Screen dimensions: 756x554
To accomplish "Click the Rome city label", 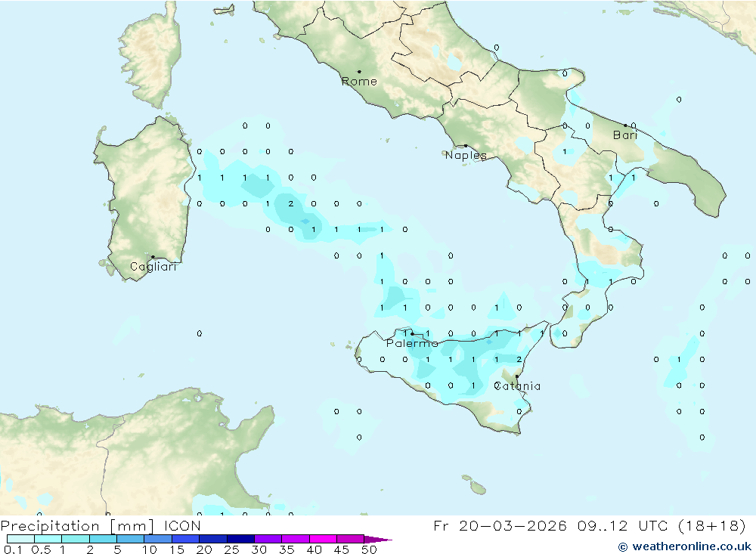I will click(359, 82).
